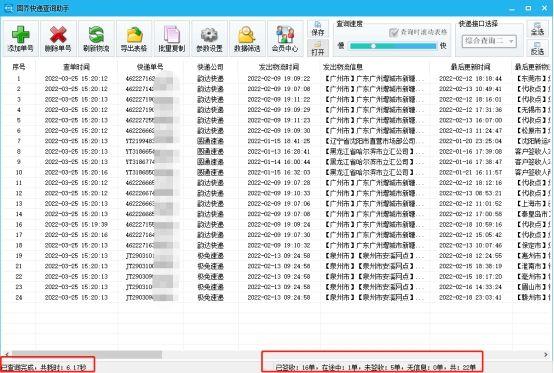Screen dimensions: 554x373
Task: Click the 查询速度 slider handle
Action: (x=373, y=46)
